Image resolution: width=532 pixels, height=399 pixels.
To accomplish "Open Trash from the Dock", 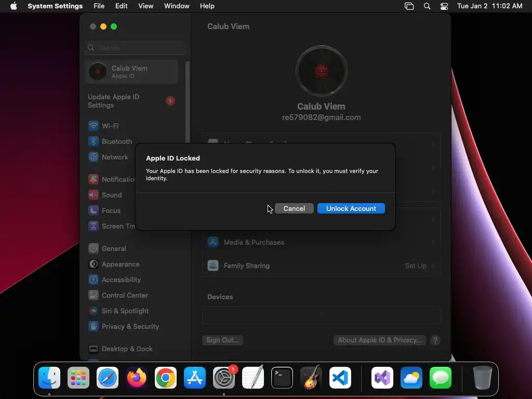I will tap(483, 378).
